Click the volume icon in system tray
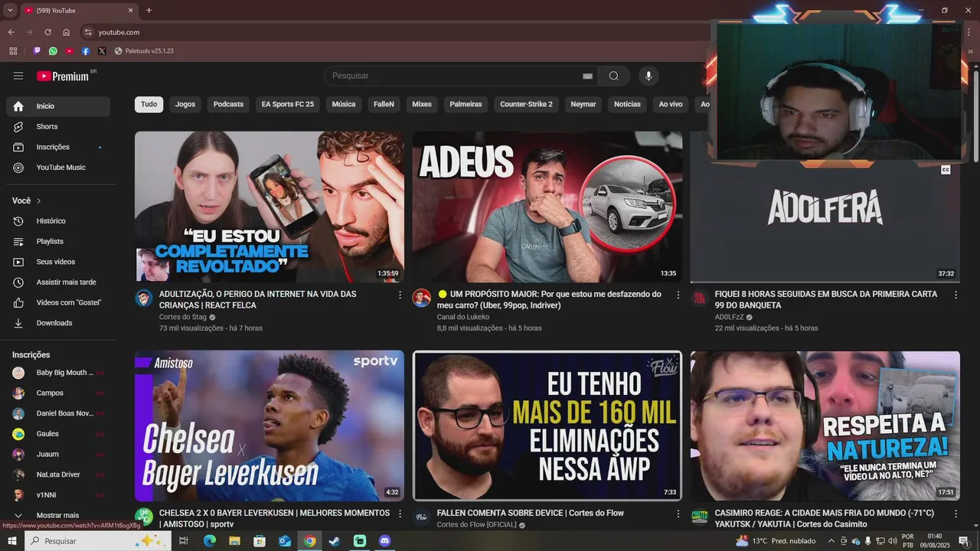 tap(893, 541)
